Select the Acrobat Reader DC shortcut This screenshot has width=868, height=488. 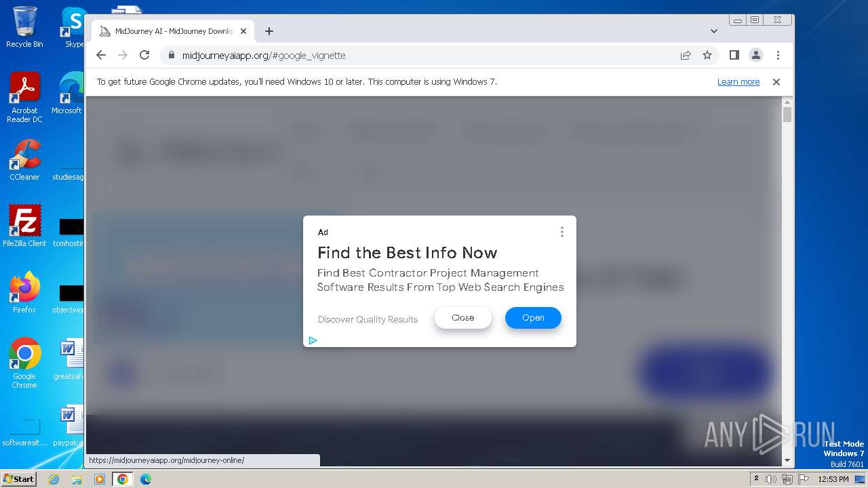[x=24, y=98]
